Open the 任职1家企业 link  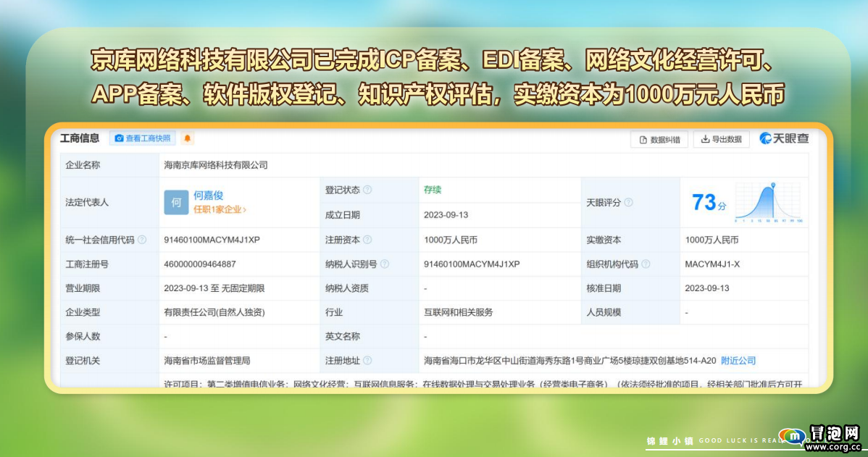pyautogui.click(x=220, y=210)
